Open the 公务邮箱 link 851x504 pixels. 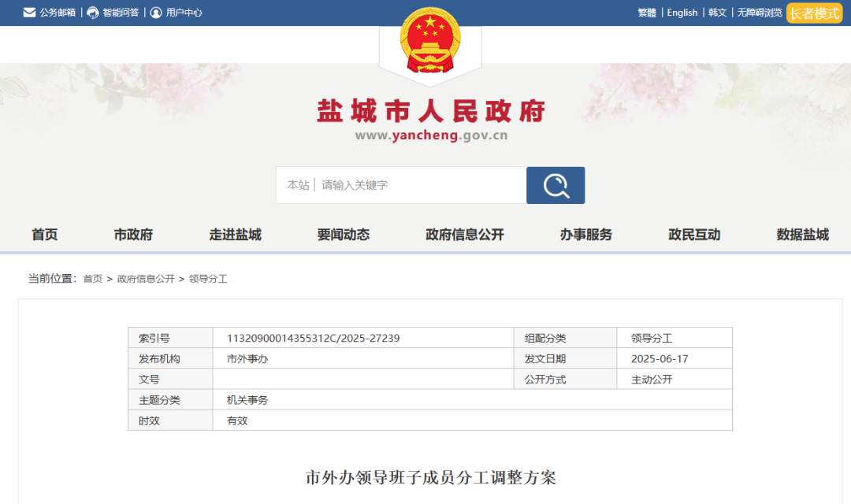click(x=57, y=13)
